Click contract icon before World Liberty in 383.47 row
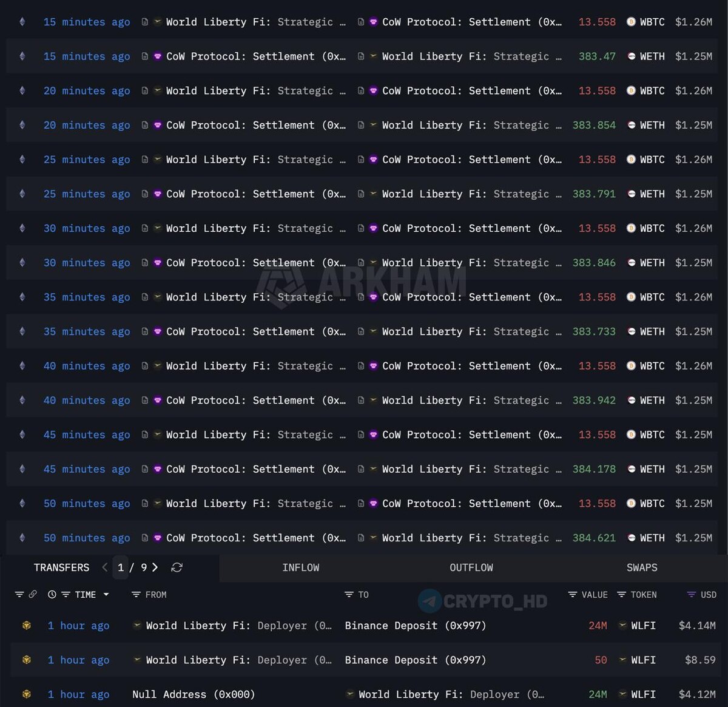Screen dimensions: 728x707 [361, 56]
